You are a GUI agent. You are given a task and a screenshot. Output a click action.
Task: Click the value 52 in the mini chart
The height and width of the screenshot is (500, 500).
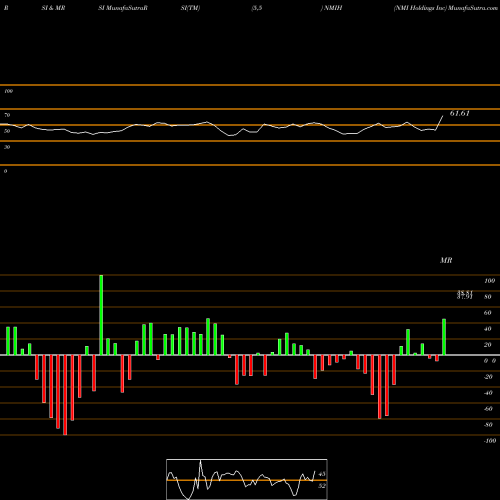322,486
